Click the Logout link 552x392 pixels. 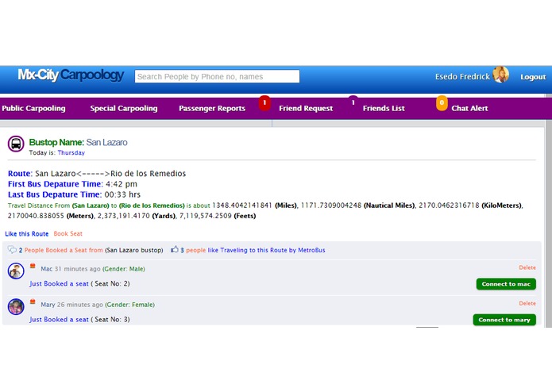[x=533, y=77]
